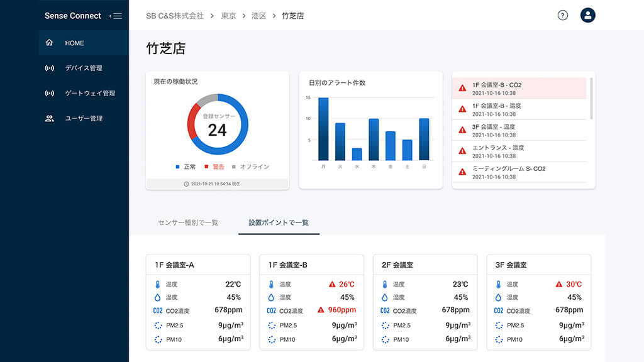The width and height of the screenshot is (644, 362).
Task: Open the user account avatar icon
Action: [x=588, y=16]
